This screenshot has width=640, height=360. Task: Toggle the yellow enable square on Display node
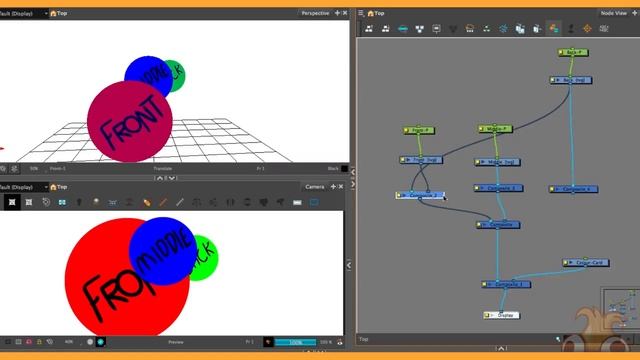[487, 315]
